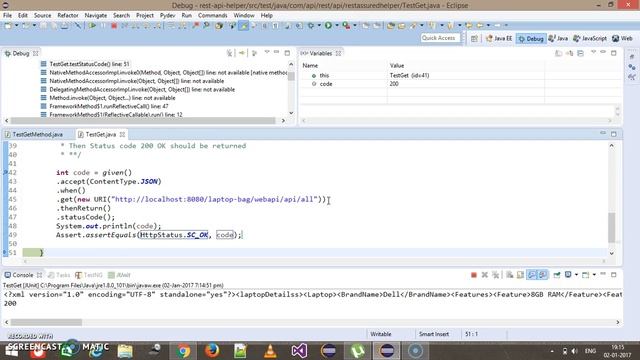Select FrameworkMethod$1.runReflectiveCall() line 47 frame

109,106
